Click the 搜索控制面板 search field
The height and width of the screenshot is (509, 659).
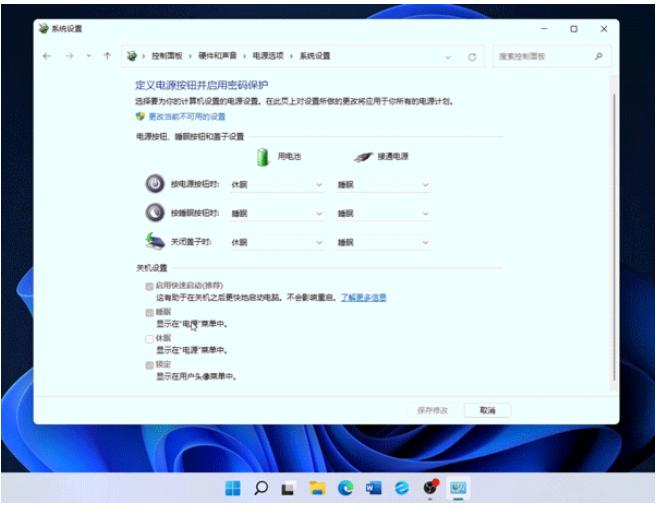click(545, 56)
